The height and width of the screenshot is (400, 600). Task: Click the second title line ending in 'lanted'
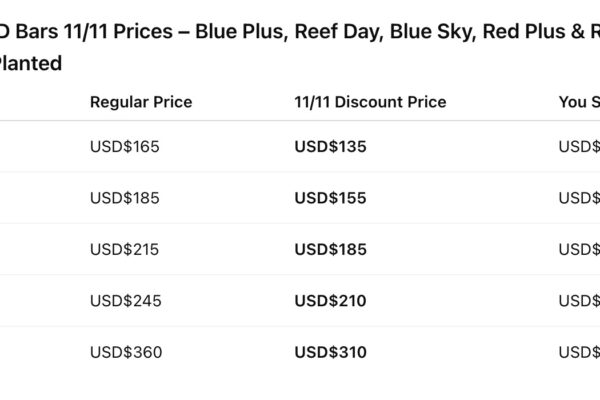click(30, 64)
